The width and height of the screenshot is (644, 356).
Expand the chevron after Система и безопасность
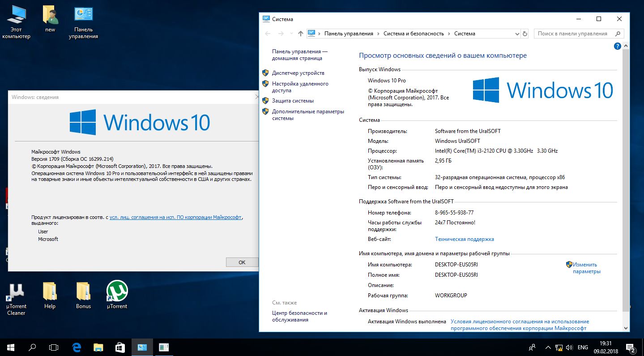tap(449, 34)
